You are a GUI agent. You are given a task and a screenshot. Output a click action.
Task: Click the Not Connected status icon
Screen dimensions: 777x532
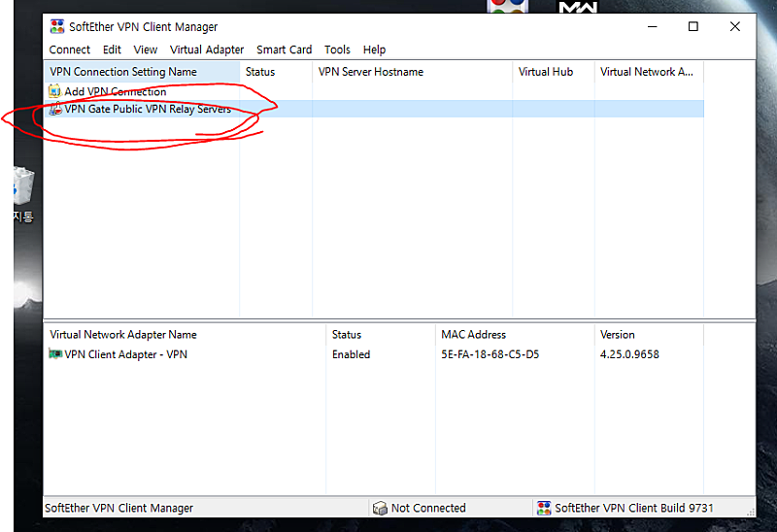tap(380, 508)
